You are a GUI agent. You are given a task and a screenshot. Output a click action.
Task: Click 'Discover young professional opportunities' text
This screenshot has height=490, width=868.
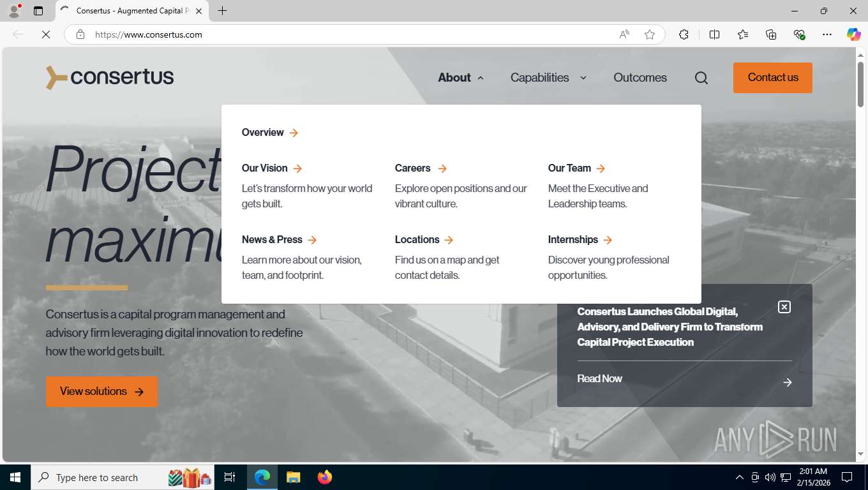609,268
